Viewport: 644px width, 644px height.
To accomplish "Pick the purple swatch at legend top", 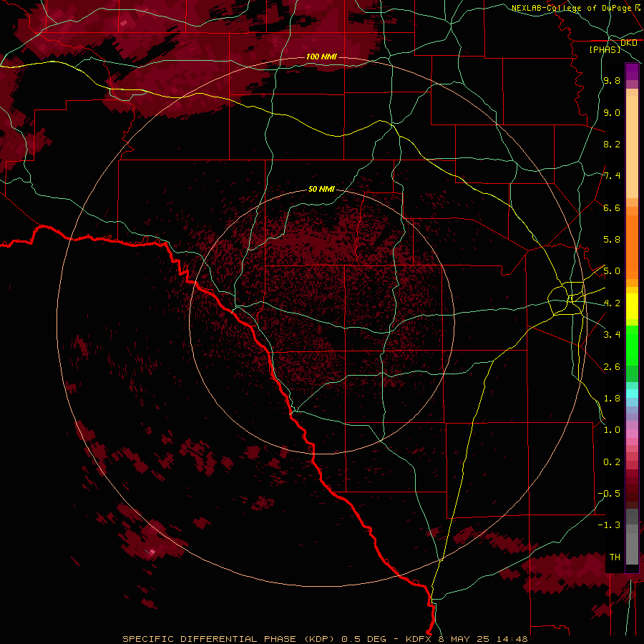I will [632, 72].
